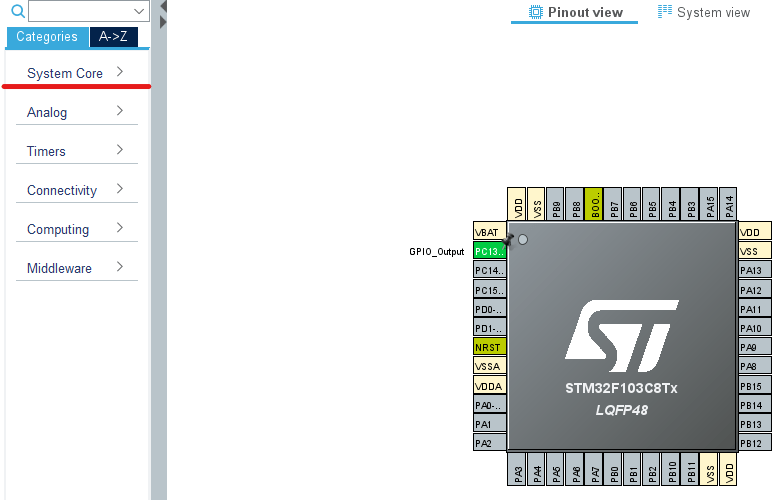This screenshot has width=784, height=500.
Task: Select the PB0 pin
Action: tap(612, 469)
